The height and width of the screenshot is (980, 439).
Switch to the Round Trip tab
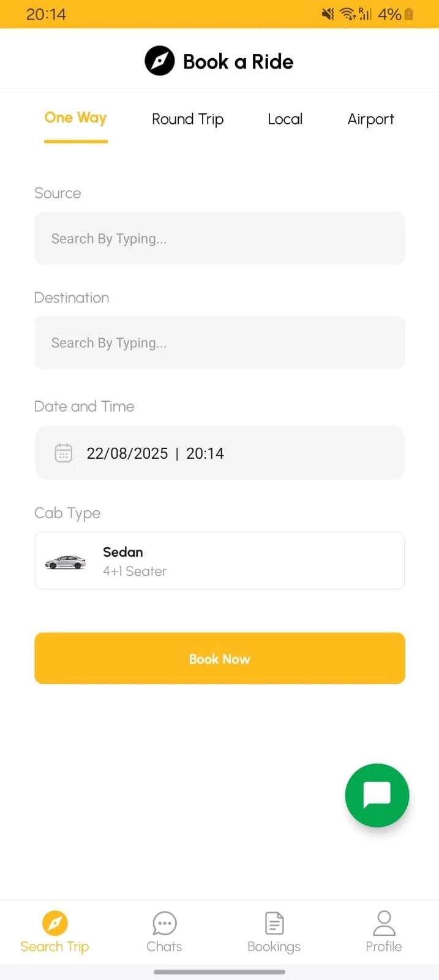(x=187, y=119)
